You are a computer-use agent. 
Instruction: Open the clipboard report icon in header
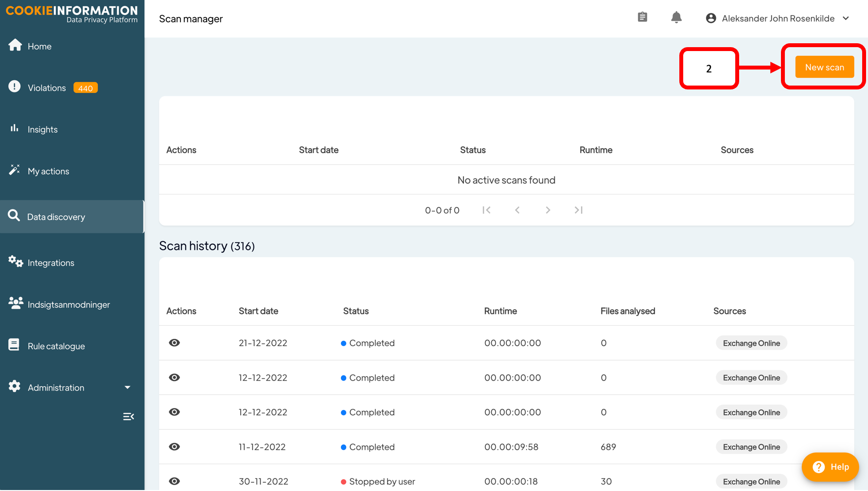pyautogui.click(x=642, y=18)
